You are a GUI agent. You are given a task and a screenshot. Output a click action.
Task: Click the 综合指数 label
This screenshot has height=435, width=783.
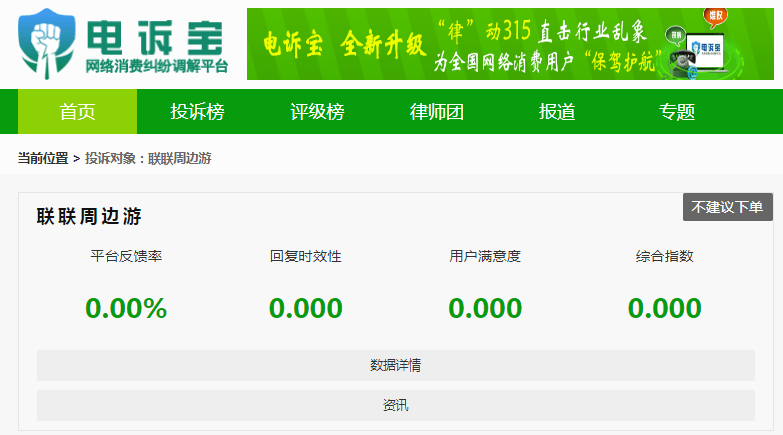tap(665, 256)
